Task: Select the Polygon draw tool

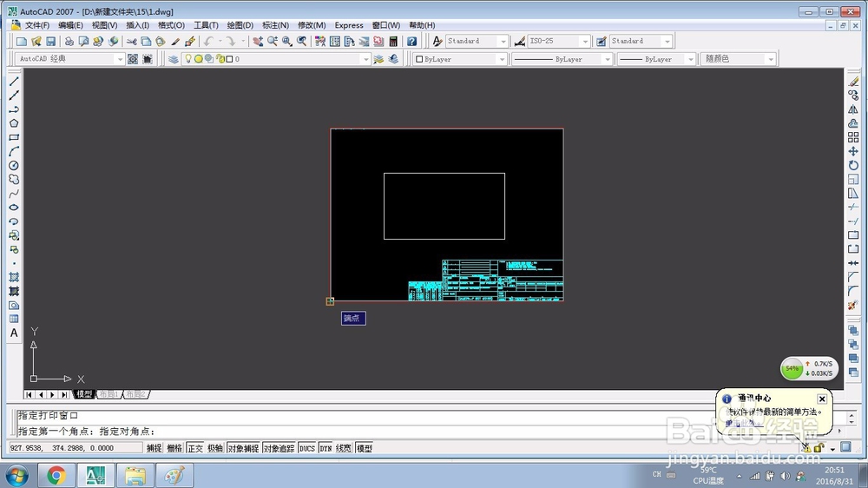Action: 14,123
